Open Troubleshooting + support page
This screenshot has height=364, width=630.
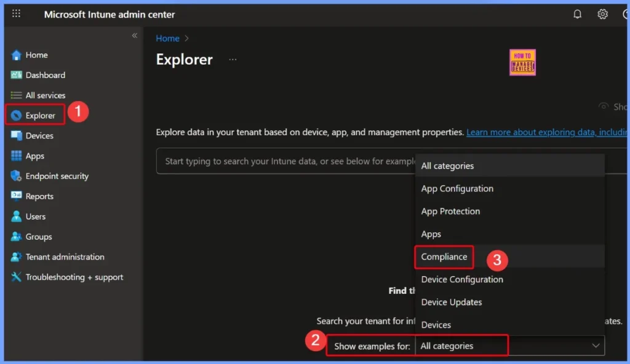click(74, 277)
